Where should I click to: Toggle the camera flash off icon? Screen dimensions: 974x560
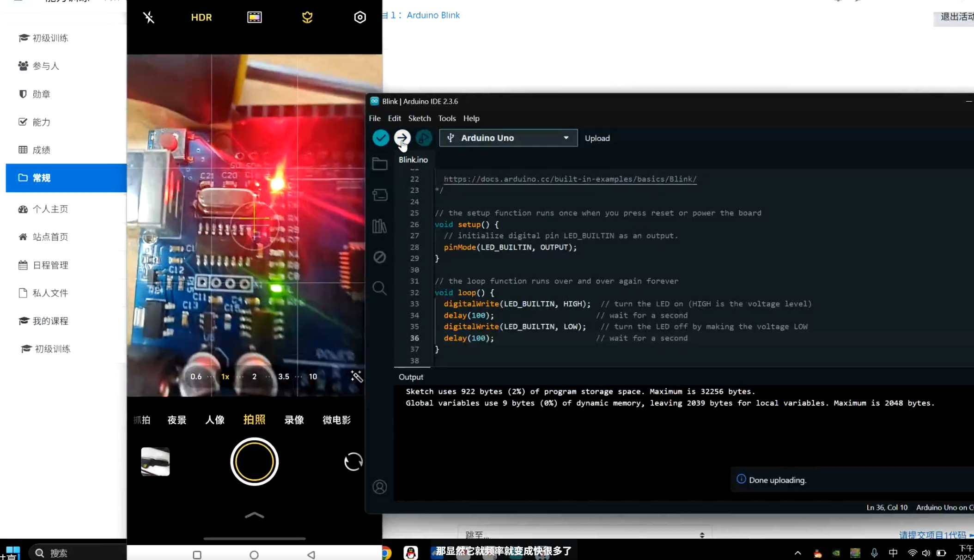coord(149,18)
